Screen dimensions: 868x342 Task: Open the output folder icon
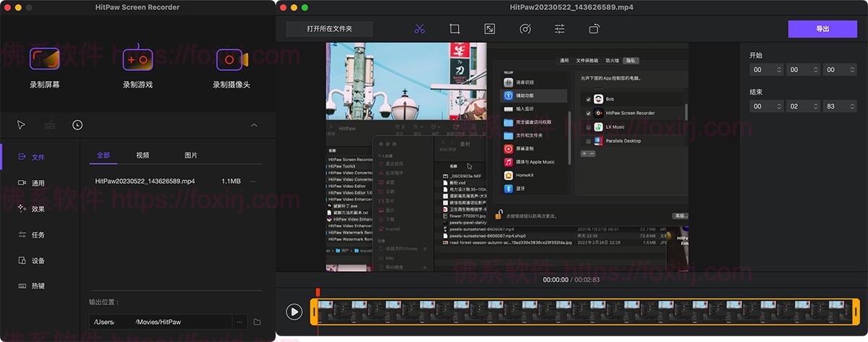coord(257,322)
